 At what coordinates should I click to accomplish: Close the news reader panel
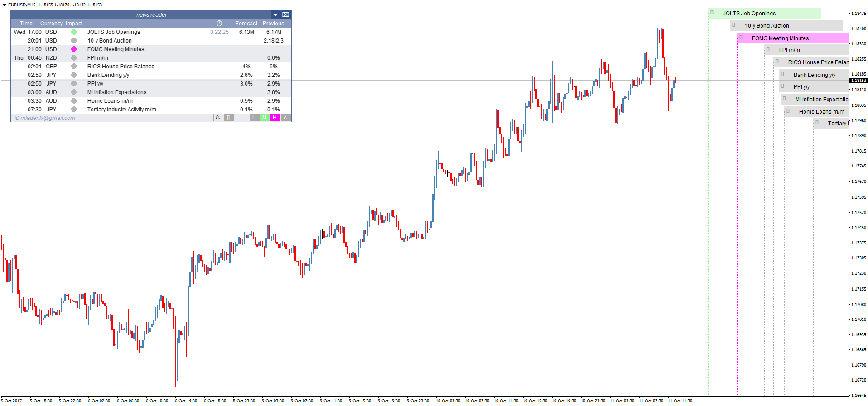click(286, 15)
